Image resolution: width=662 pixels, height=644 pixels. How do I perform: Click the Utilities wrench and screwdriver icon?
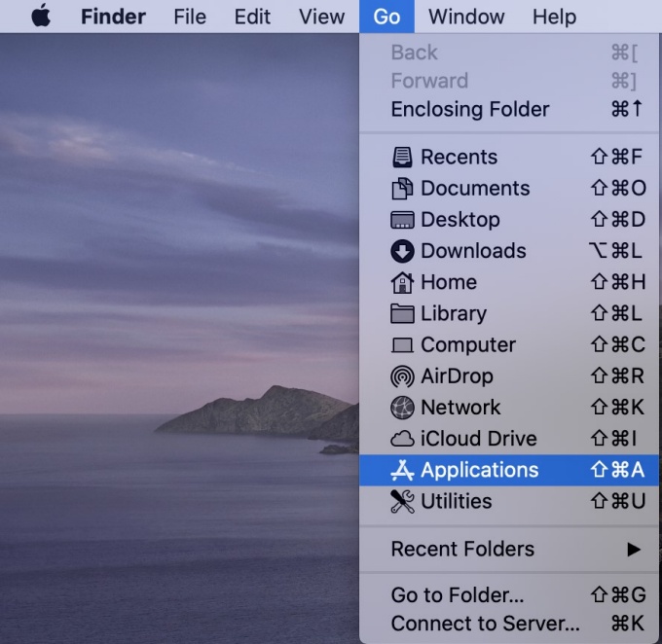click(x=402, y=501)
